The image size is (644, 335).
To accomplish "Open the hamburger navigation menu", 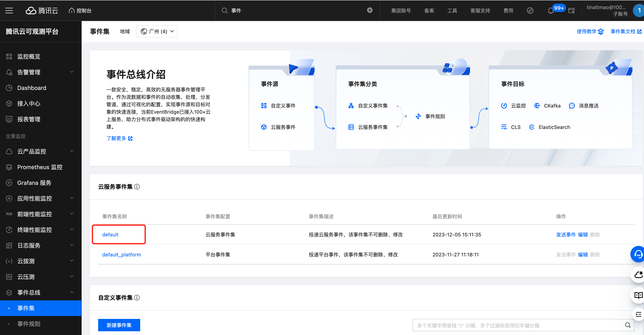I will (9, 11).
